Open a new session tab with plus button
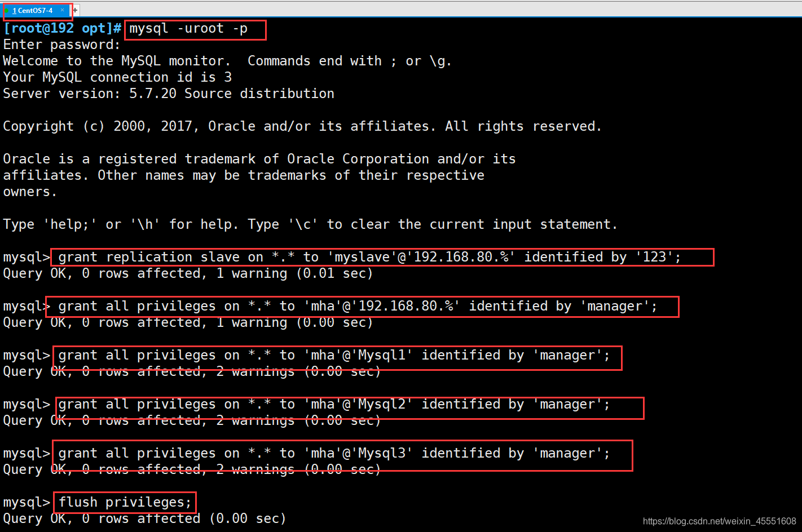Screen dimensions: 802x532 (75, 10)
